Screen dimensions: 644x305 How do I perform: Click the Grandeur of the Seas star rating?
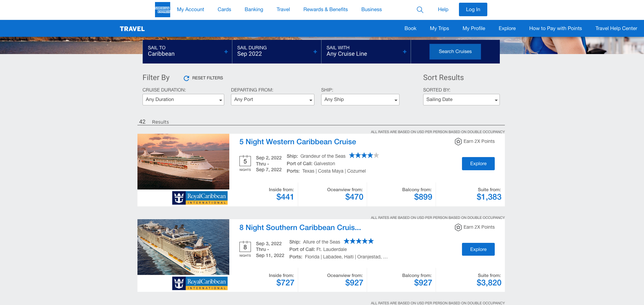click(364, 156)
